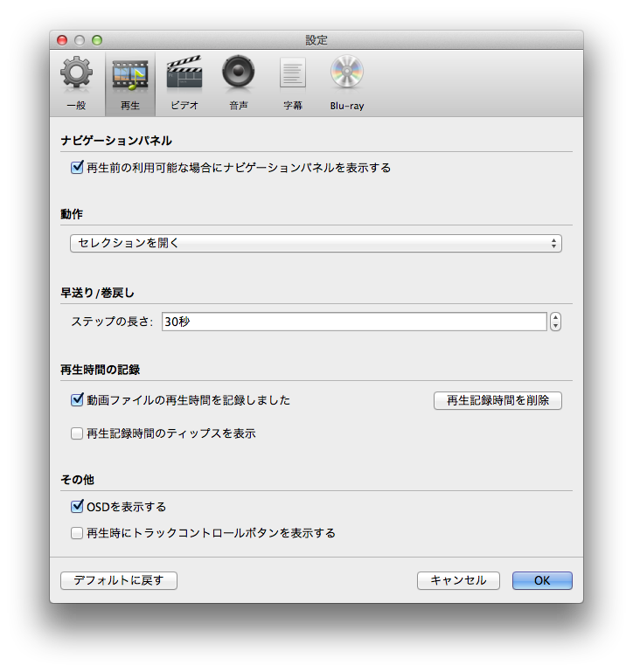Open the 字幕 subtitle document icon
Viewport: 633px width, 672px height.
293,76
